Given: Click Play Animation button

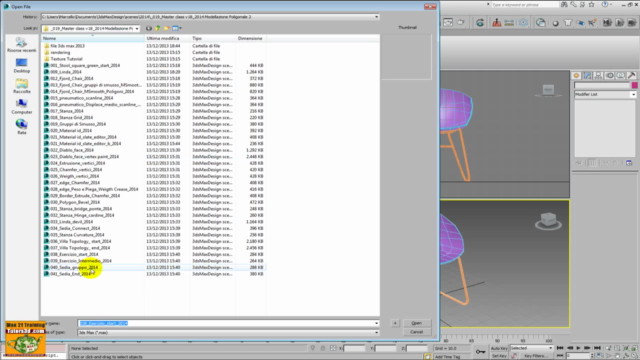Looking at the screenshot, I should tap(578, 348).
